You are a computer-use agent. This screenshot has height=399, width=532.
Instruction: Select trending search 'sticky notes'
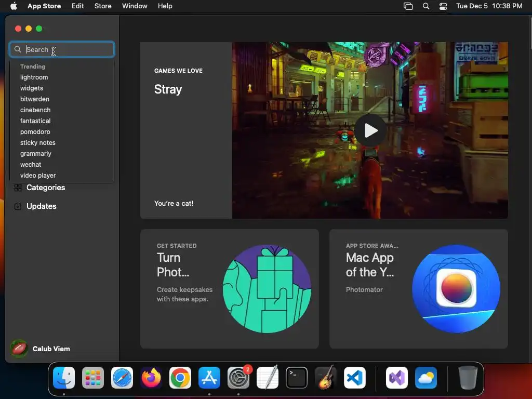point(37,143)
